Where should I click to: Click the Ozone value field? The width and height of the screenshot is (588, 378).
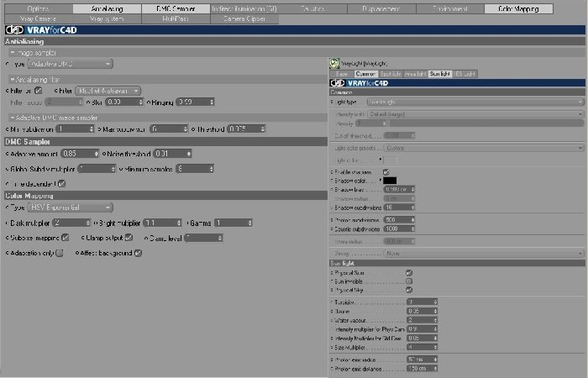423,312
